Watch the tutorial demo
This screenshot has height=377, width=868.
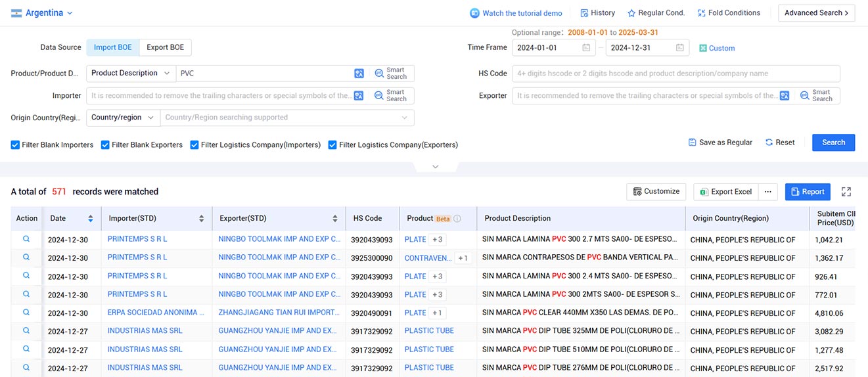pyautogui.click(x=516, y=13)
